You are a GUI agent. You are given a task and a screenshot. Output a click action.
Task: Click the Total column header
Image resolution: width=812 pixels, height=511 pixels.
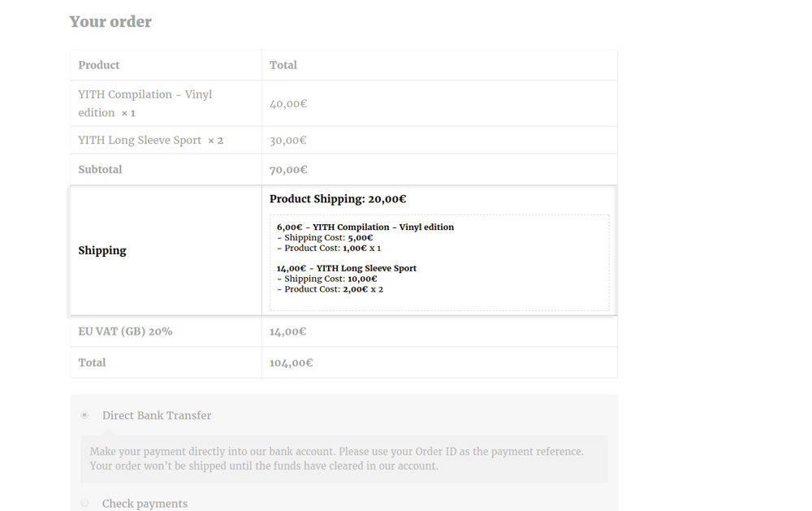point(283,65)
